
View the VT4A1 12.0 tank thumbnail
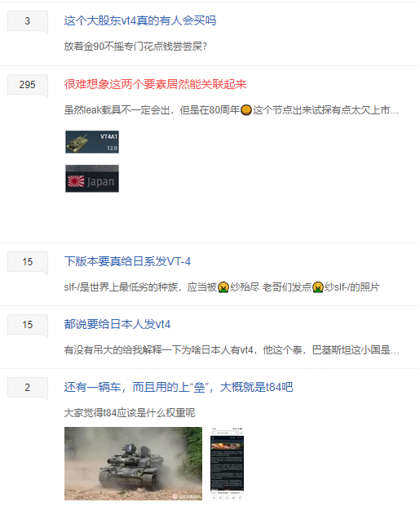coord(92,142)
